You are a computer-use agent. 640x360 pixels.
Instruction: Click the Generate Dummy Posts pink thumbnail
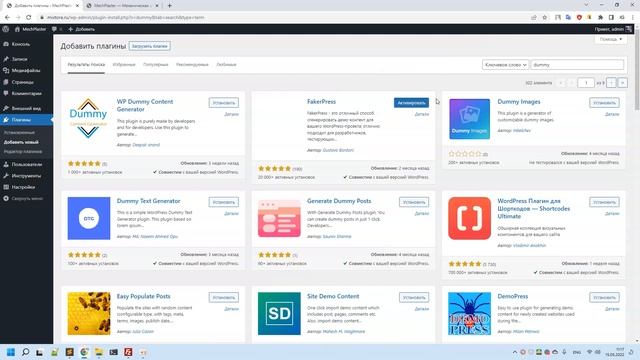coord(279,218)
